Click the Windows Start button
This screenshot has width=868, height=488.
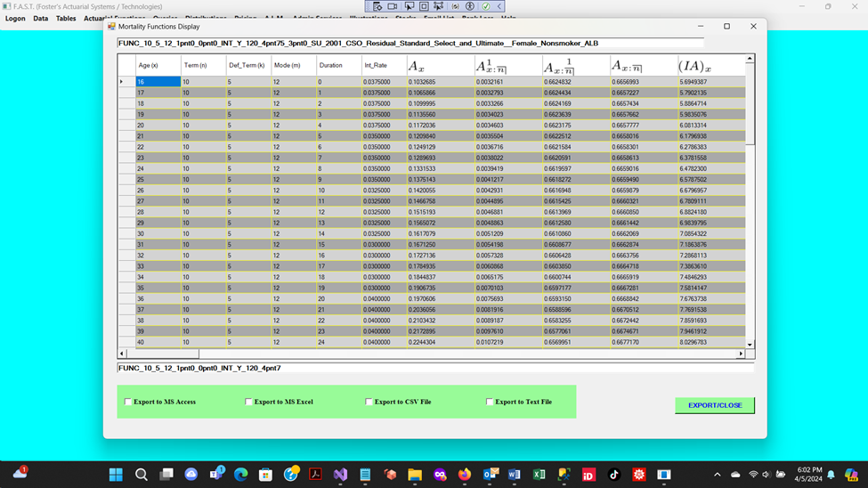pos(116,475)
